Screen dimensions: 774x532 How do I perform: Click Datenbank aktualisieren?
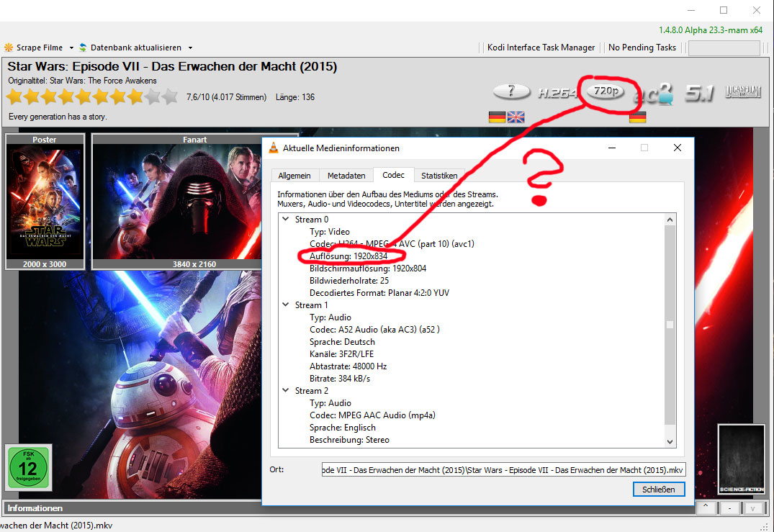130,48
